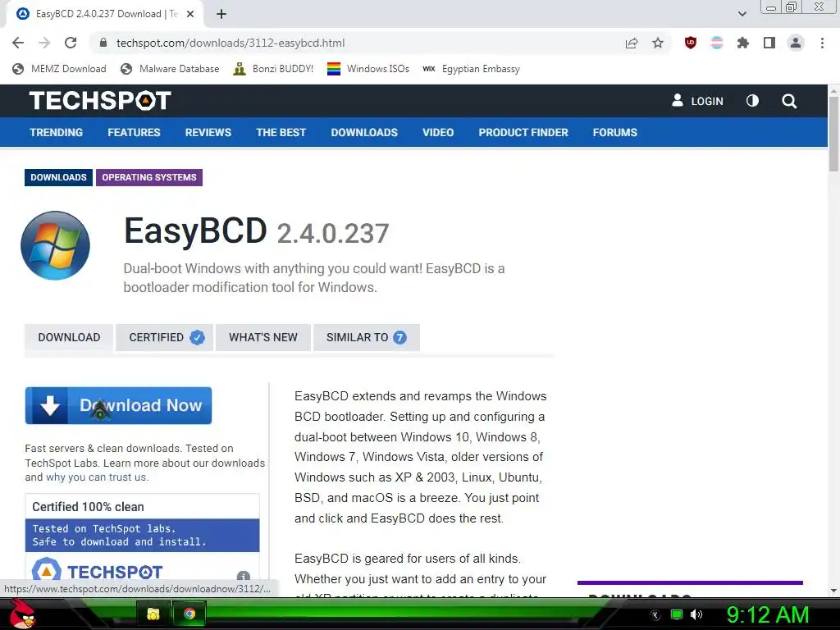The width and height of the screenshot is (840, 630).
Task: Select the SIMILAR TO tab
Action: click(x=367, y=337)
